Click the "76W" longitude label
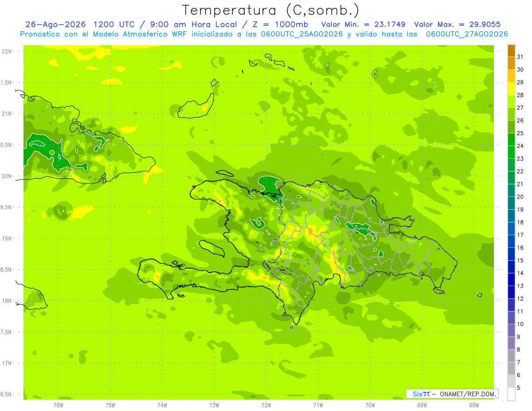Screen dimensions: 532x411 (58, 405)
